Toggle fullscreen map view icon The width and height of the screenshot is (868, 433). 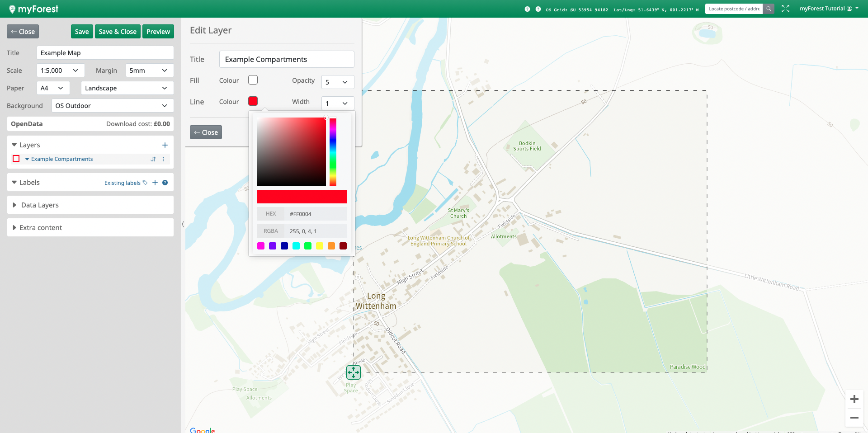pyautogui.click(x=785, y=9)
